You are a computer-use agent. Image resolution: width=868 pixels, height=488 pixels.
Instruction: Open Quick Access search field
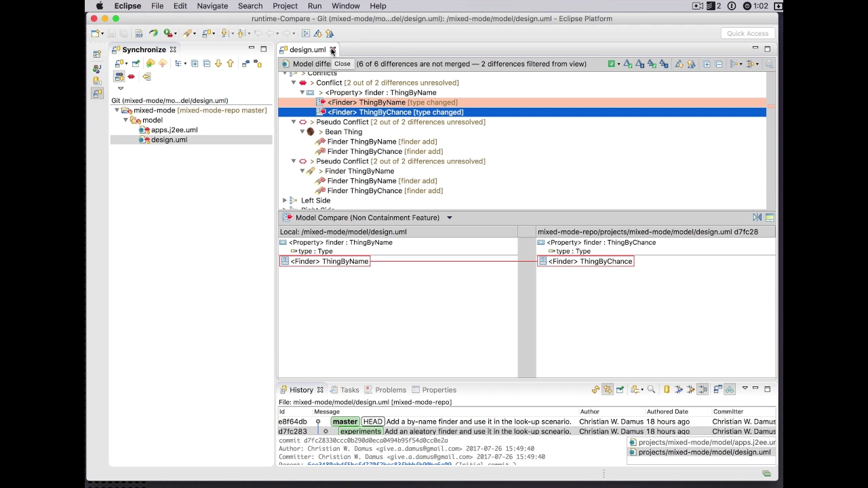(x=747, y=33)
